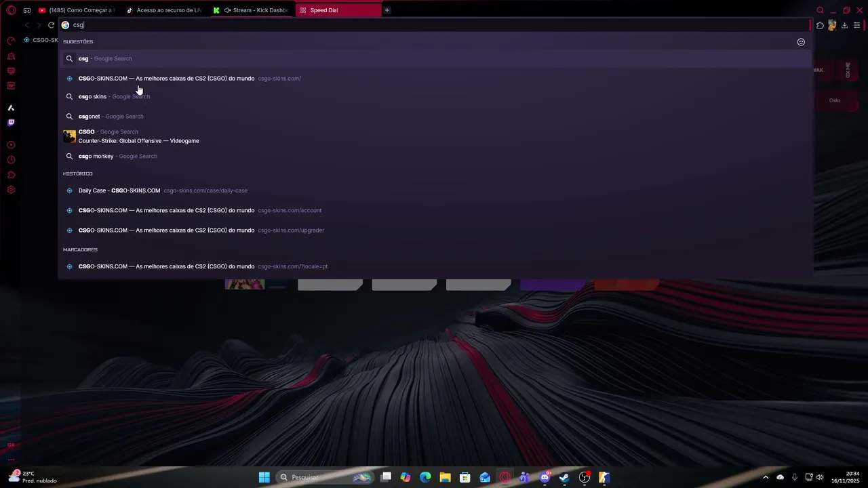Screen dimensions: 868x488
Task: Open the Windows Start button
Action: (x=264, y=477)
